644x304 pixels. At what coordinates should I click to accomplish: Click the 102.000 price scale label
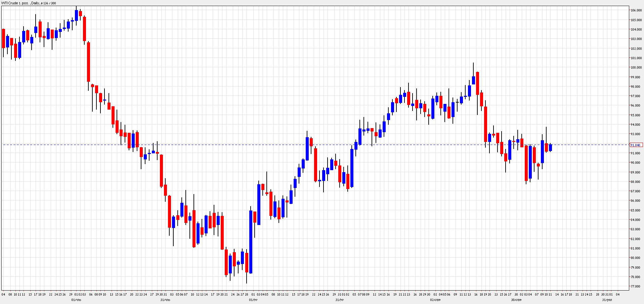(x=636, y=48)
